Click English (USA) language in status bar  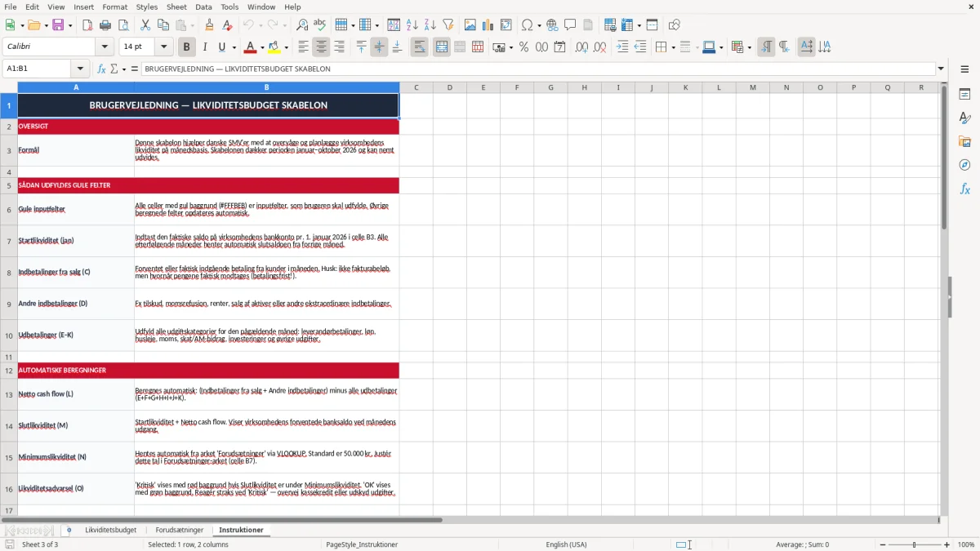pos(566,544)
